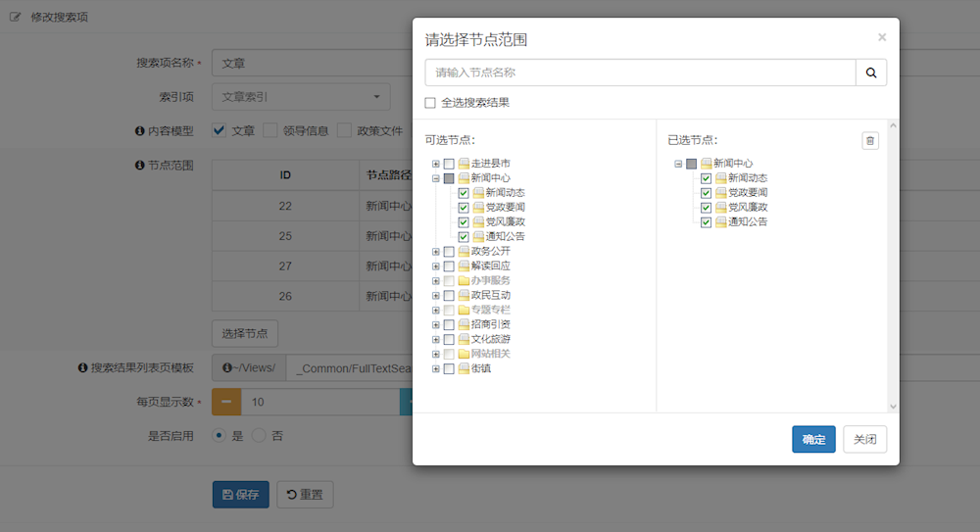Click folder icon of 政务公开 node
This screenshot has width=980, height=532.
point(464,252)
